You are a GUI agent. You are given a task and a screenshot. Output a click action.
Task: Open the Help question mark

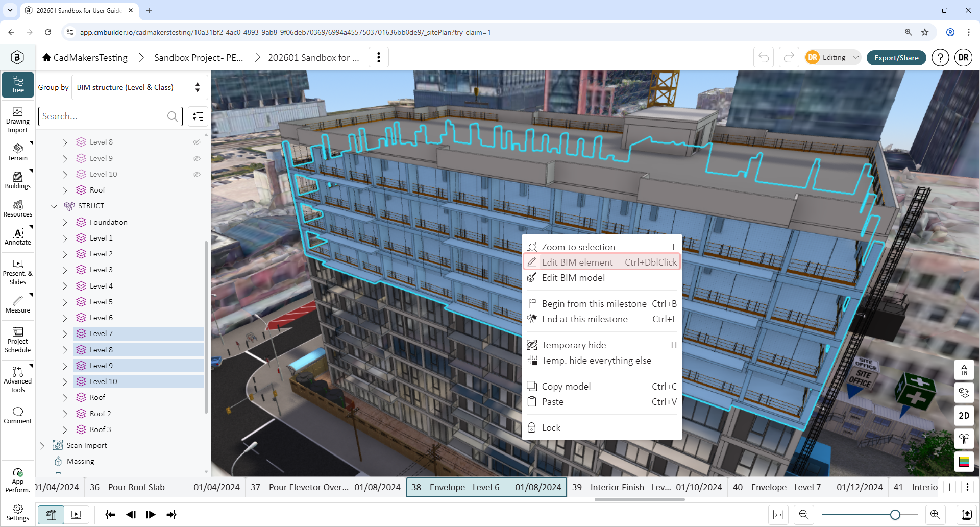(x=940, y=57)
